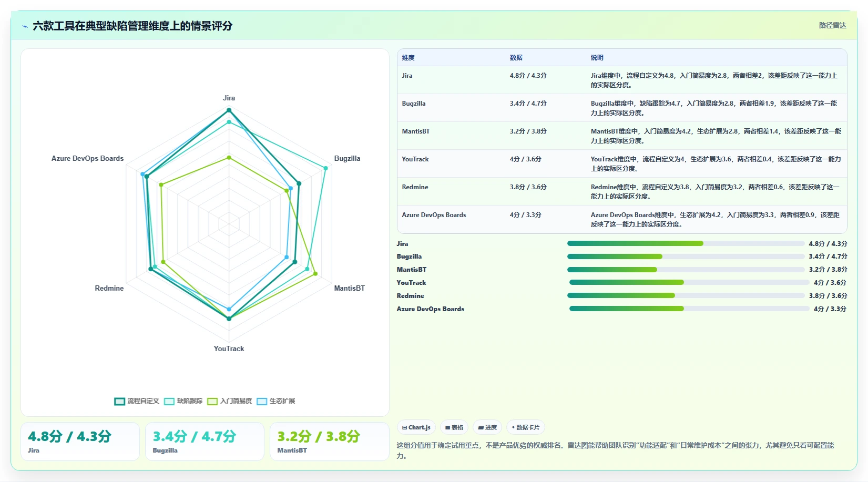Screen dimensions: 868x482
Task: Click the 路径雷达 tag in the header
Action: click(x=832, y=25)
